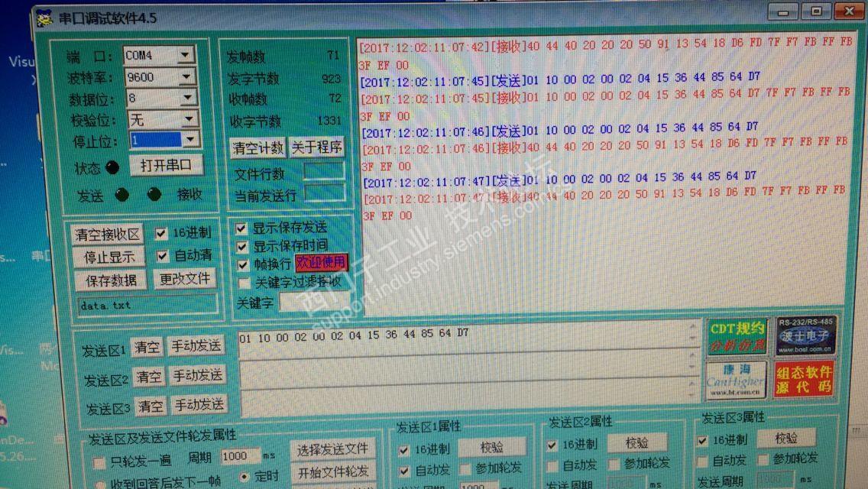Enable 发送区2属性 自动发 checkbox
This screenshot has height=489, width=868.
pos(552,465)
